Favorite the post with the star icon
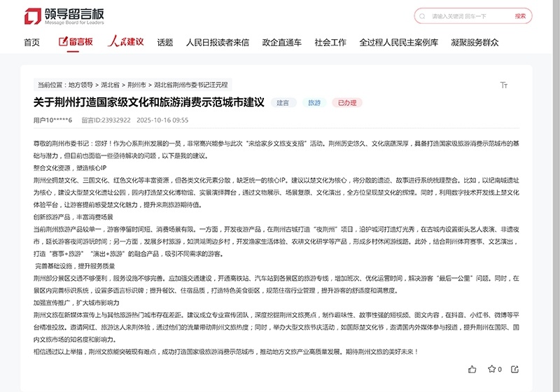 492,369
